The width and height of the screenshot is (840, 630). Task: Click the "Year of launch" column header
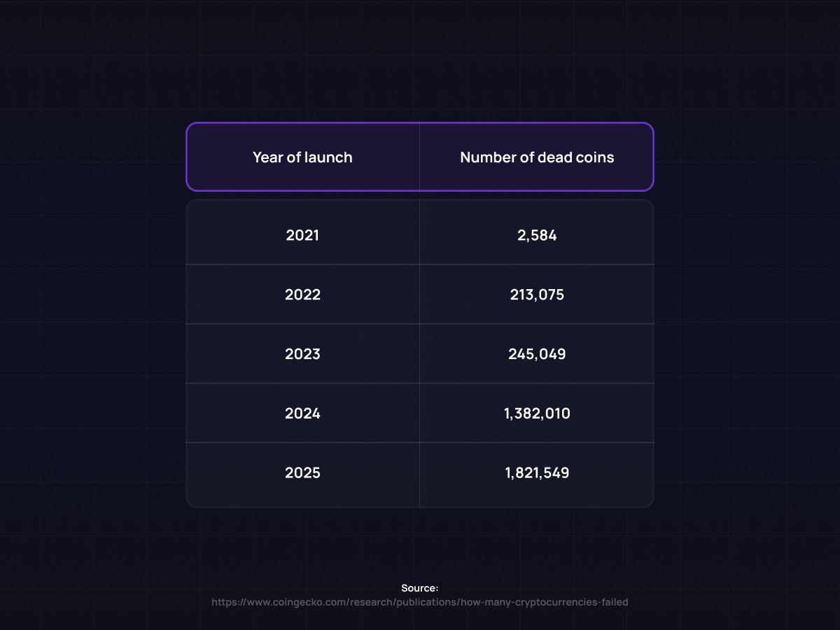[302, 157]
